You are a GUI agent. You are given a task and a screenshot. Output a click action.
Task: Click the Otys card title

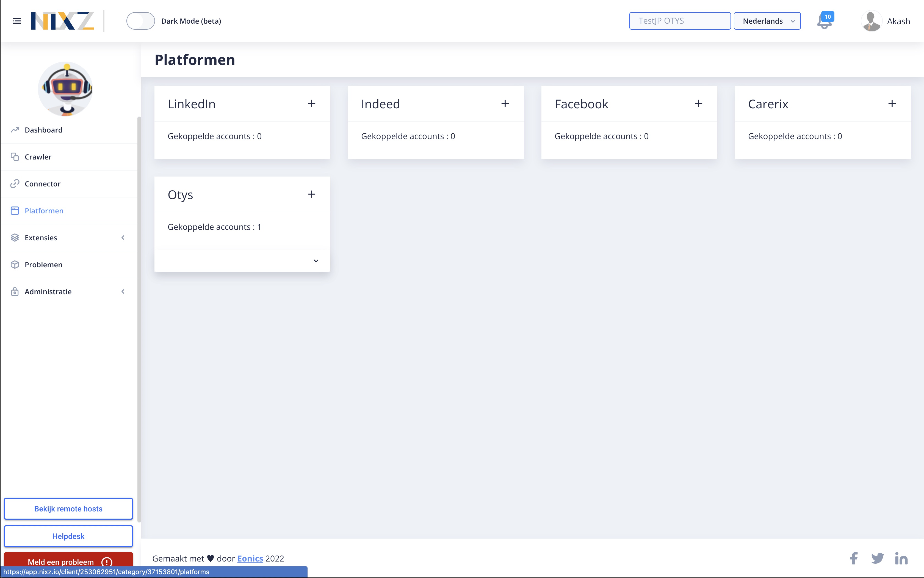pos(180,195)
